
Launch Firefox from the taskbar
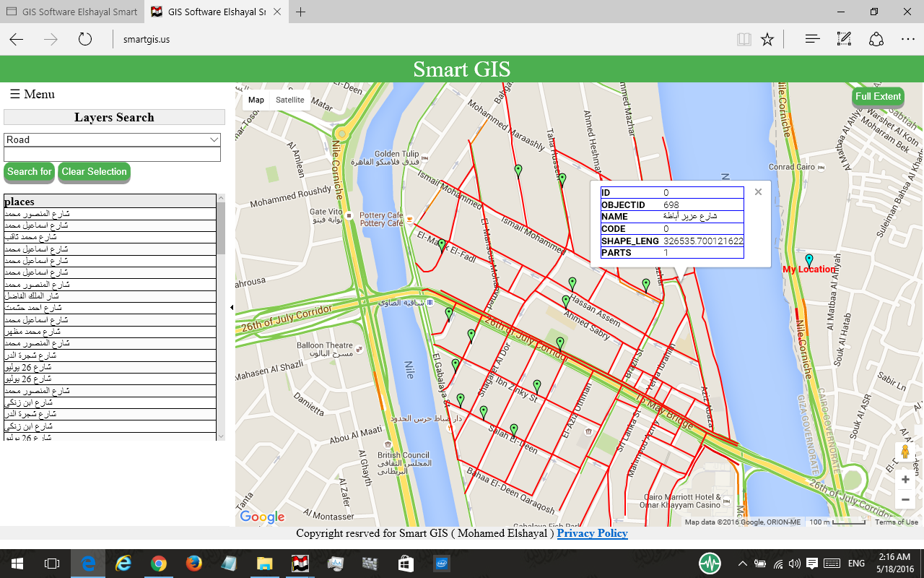(x=194, y=564)
